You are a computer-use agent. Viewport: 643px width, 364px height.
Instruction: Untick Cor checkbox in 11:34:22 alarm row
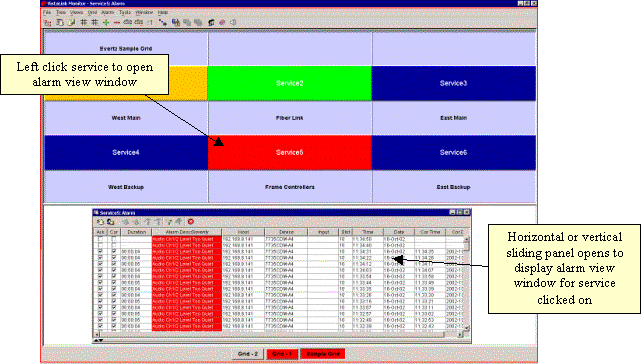(x=114, y=257)
